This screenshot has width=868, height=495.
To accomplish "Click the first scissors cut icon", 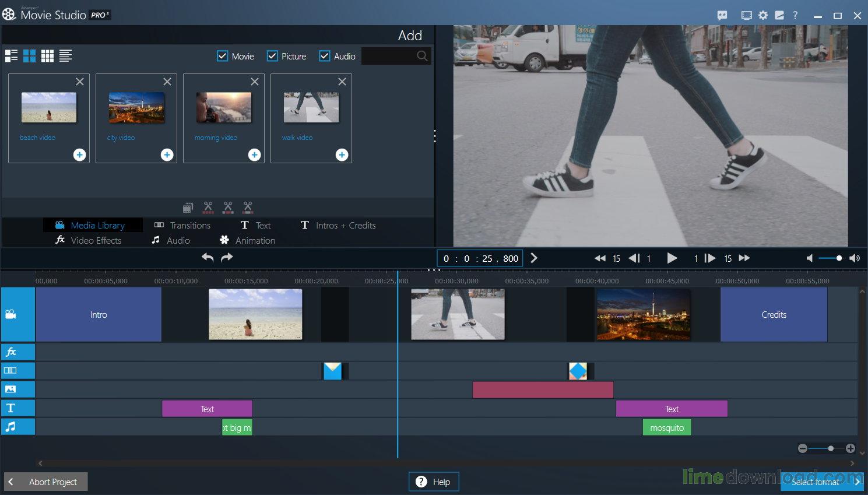I will click(x=208, y=207).
